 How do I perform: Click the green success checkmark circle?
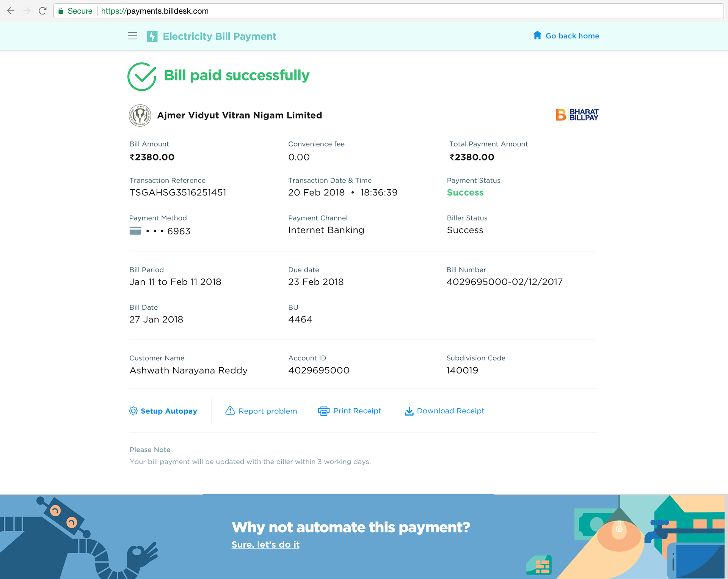click(142, 77)
